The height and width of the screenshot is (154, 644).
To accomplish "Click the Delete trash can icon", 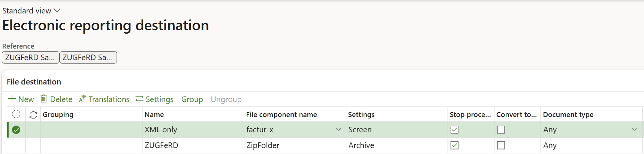I will point(44,99).
